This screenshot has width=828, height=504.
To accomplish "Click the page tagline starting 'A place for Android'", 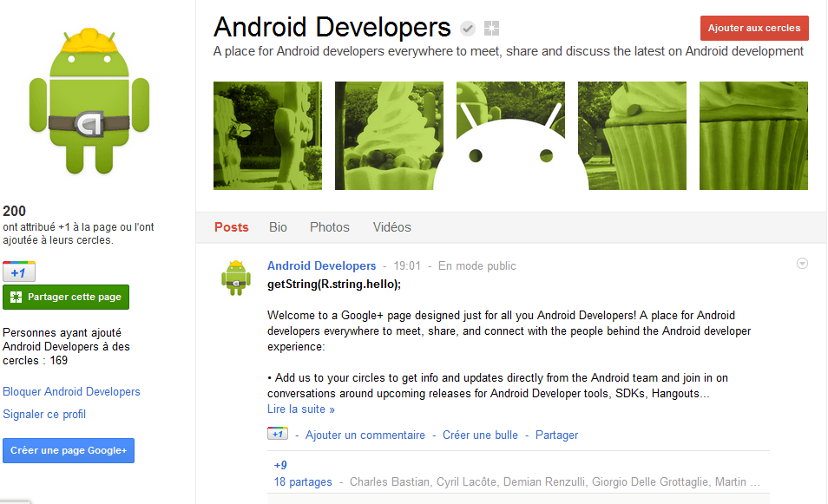I will tap(509, 51).
